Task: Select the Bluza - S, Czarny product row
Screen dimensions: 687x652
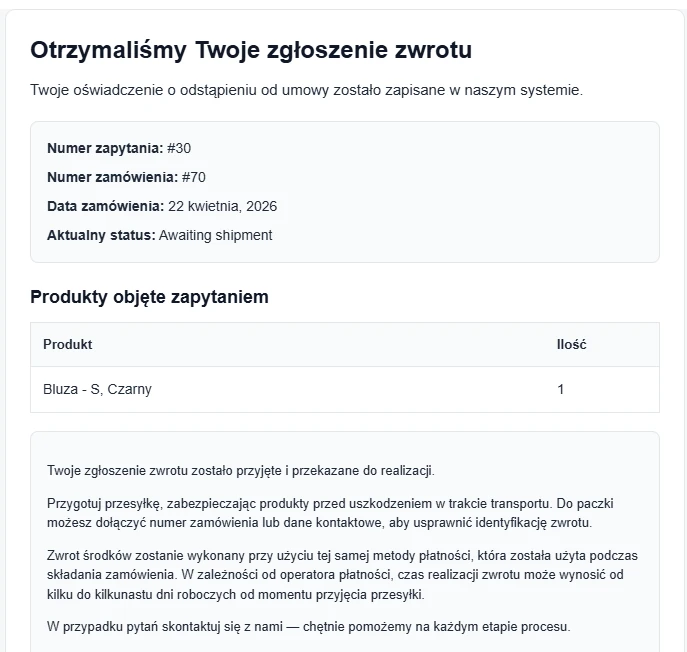Action: [345, 389]
